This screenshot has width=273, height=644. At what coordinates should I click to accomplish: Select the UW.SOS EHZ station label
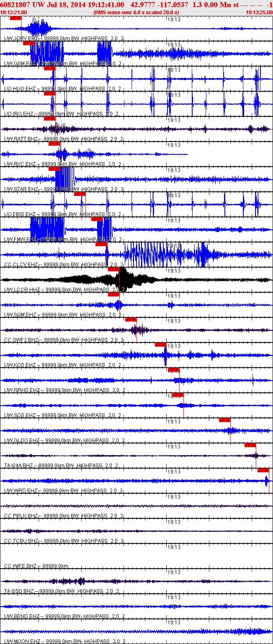pyautogui.click(x=20, y=415)
